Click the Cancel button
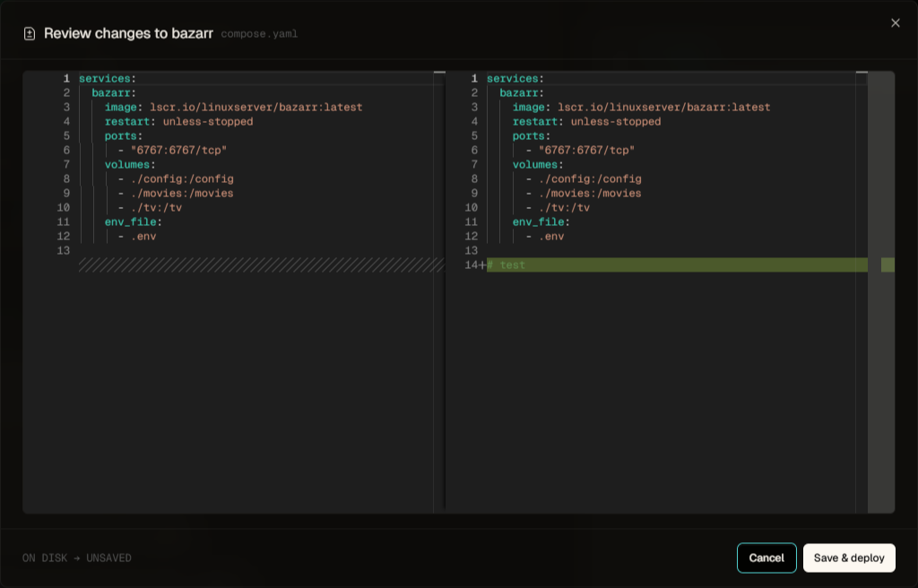 [x=766, y=558]
